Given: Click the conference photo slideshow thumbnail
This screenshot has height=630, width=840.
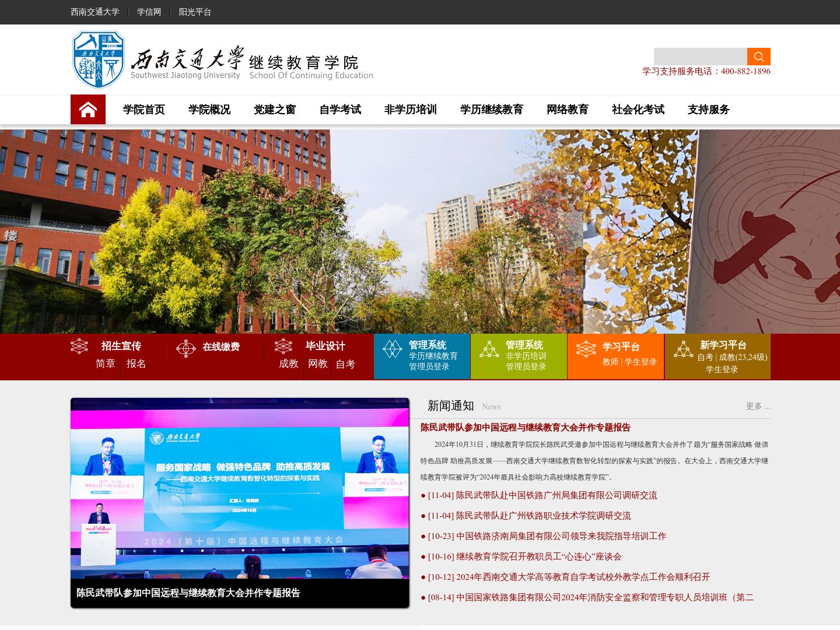Looking at the screenshot, I should (x=240, y=488).
